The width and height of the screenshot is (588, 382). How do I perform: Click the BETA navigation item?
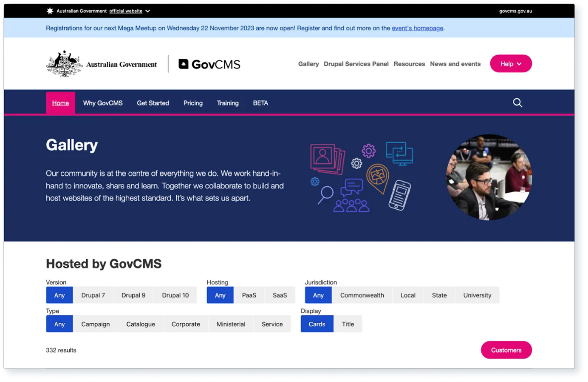click(260, 103)
